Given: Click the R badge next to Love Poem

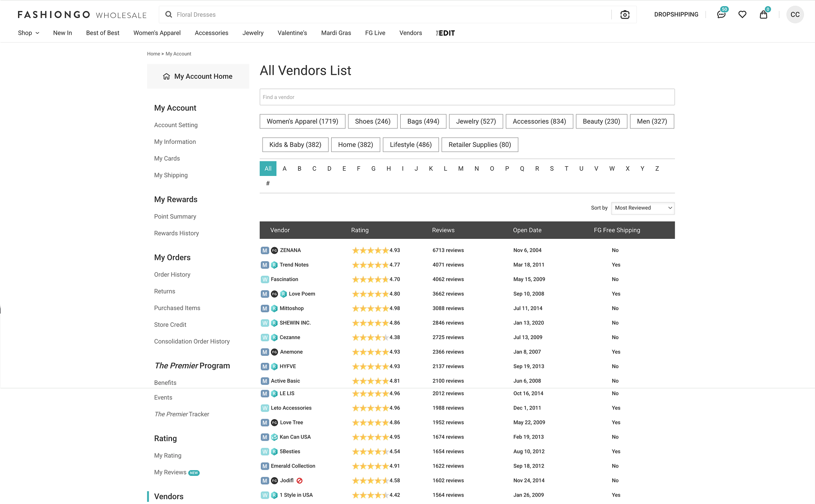Looking at the screenshot, I should point(284,294).
